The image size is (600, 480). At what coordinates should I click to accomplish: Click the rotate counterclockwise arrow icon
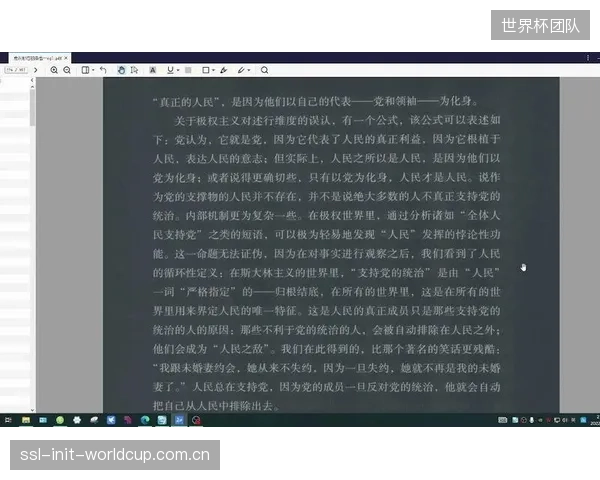click(103, 70)
